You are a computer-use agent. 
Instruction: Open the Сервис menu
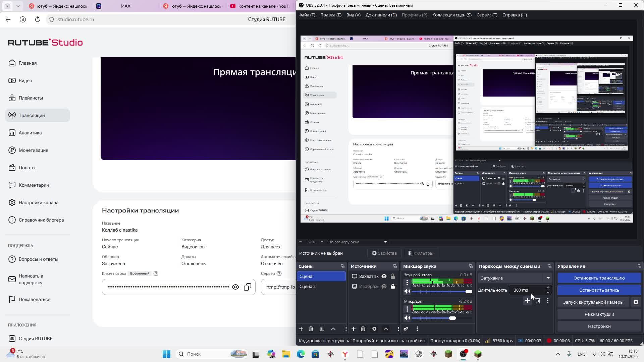point(487,15)
